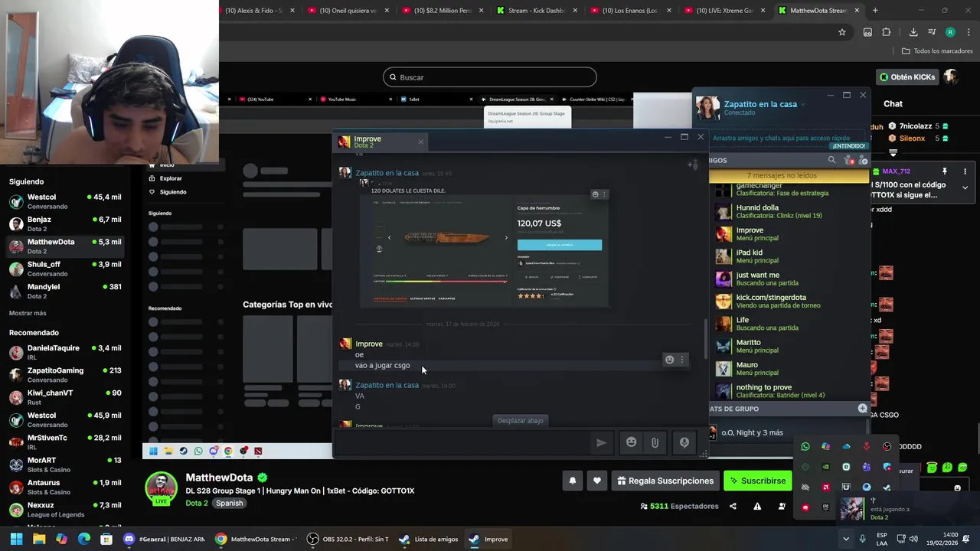
Task: Open the knife listing image in chat
Action: 485,252
